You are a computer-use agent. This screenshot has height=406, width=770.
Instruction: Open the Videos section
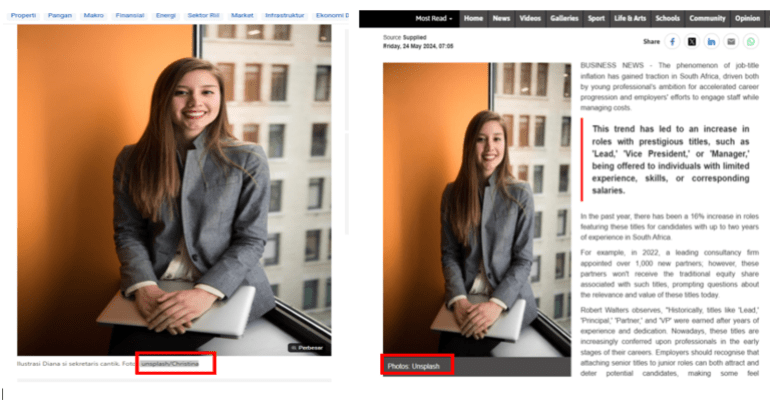pyautogui.click(x=531, y=18)
